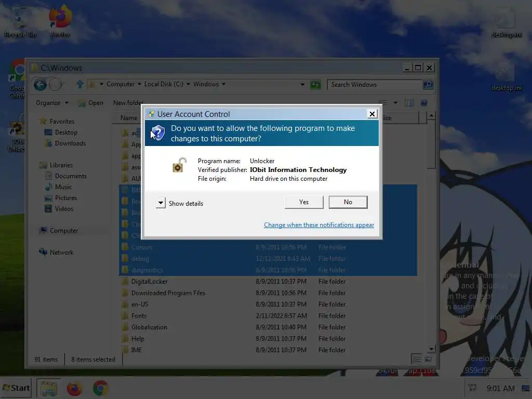Select the debug folder row
The width and height of the screenshot is (532, 399).
click(268, 259)
